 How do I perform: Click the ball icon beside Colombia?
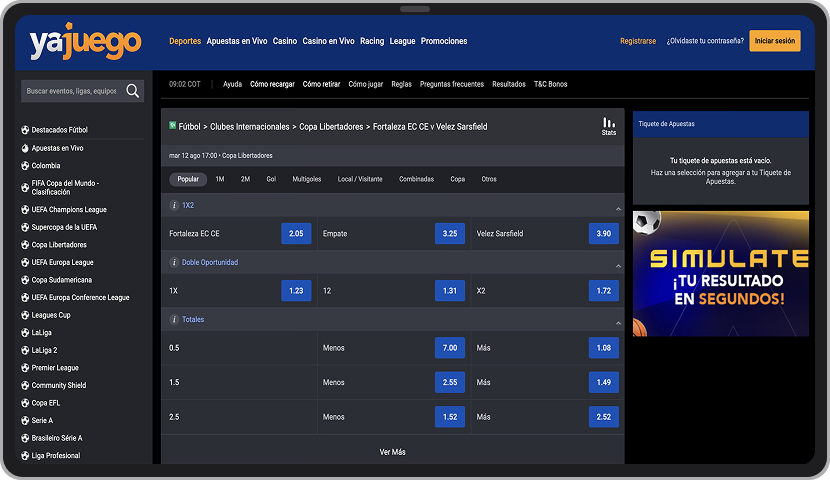coord(25,166)
